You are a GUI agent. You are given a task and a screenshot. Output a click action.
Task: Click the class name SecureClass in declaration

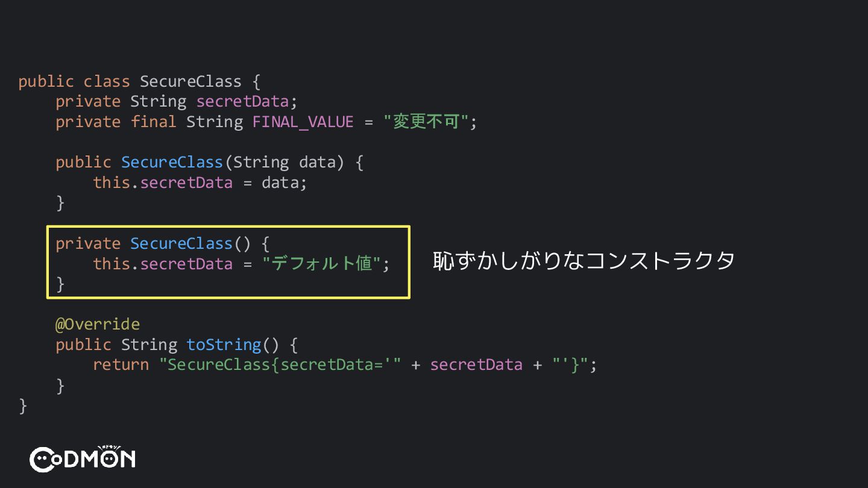(x=190, y=81)
